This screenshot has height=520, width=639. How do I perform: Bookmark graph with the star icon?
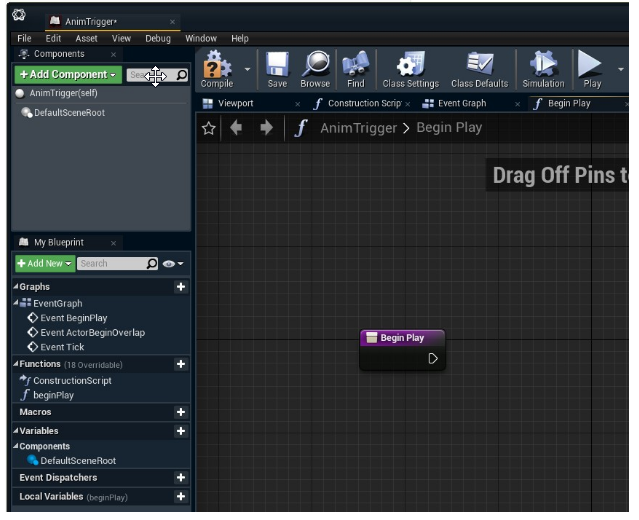208,128
